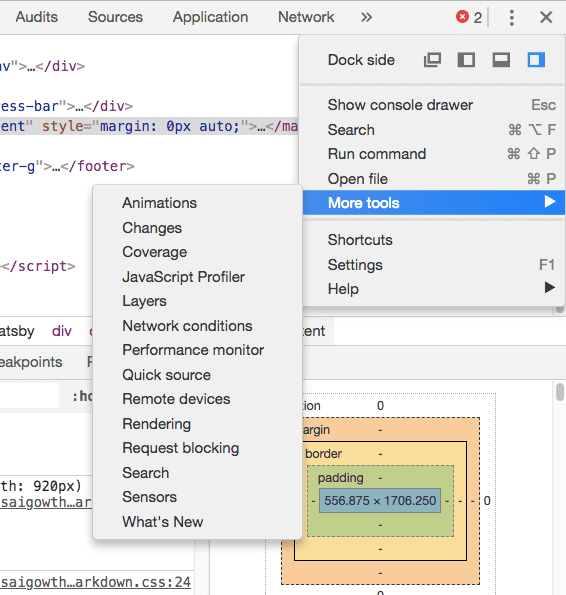Open the saigowth markdown.css:24 link
566x595 pixels.
[95, 582]
